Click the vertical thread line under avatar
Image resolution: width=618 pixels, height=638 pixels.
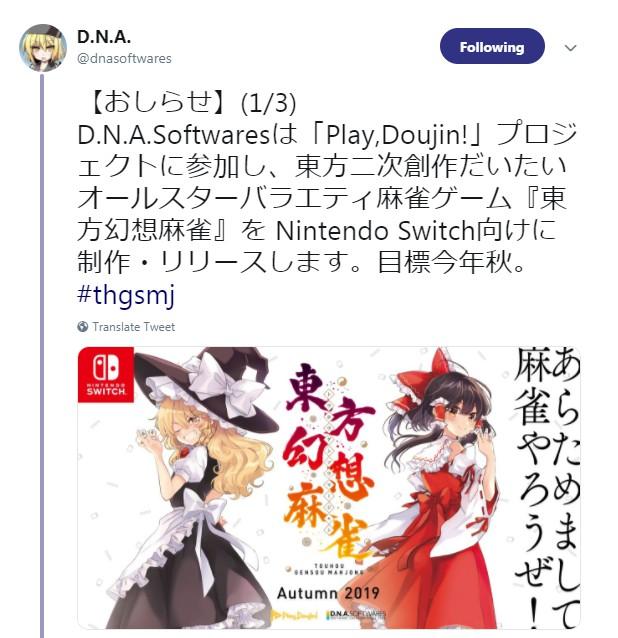(x=42, y=355)
